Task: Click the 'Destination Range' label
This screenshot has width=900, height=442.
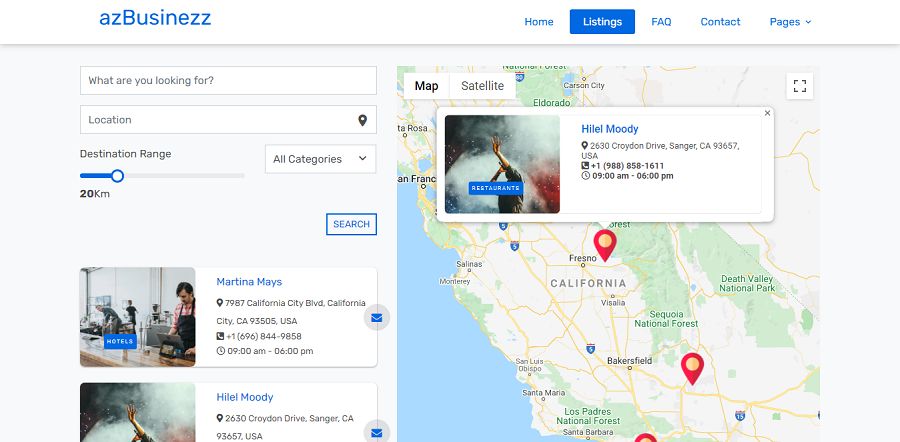Action: coord(125,154)
